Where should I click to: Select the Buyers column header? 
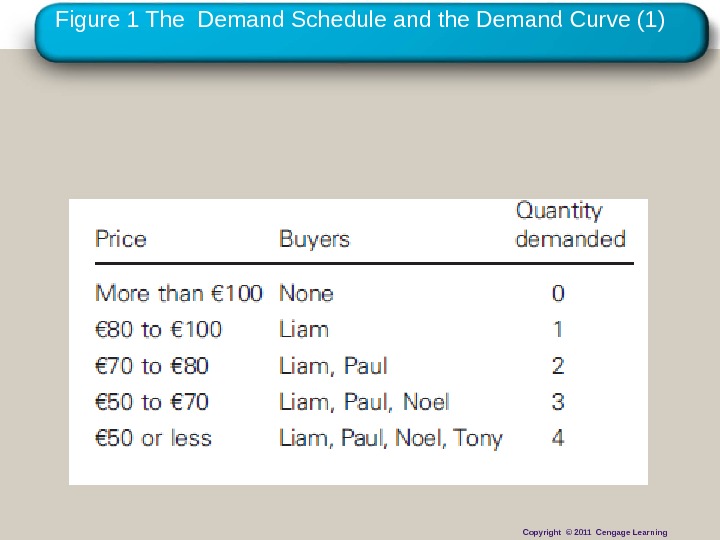click(314, 239)
